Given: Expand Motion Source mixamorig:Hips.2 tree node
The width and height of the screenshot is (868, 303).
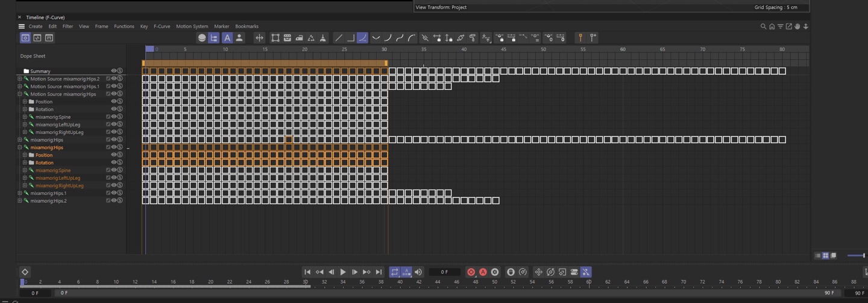Looking at the screenshot, I should click(20, 79).
